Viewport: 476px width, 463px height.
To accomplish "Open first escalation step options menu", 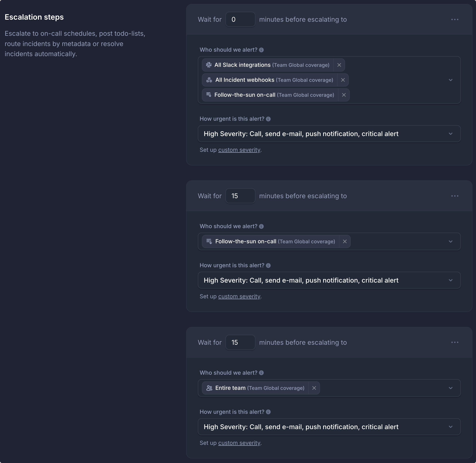I will point(455,19).
